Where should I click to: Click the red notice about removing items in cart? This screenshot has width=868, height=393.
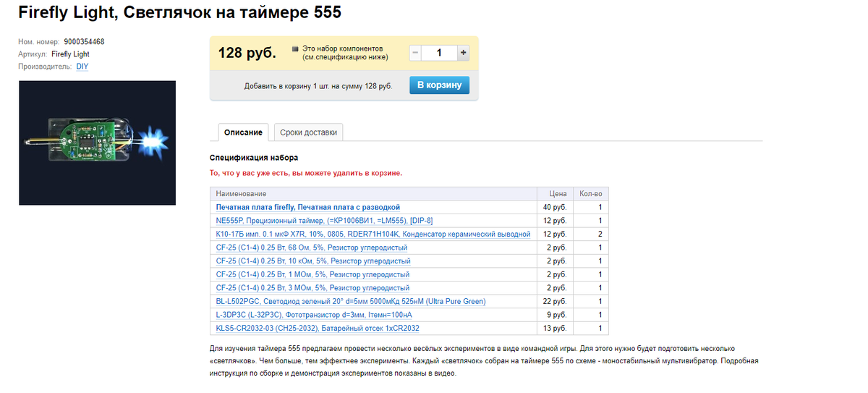(306, 173)
